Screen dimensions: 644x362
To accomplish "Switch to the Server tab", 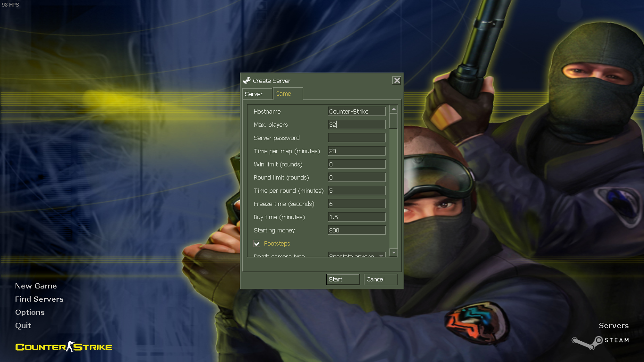I will pyautogui.click(x=257, y=94).
